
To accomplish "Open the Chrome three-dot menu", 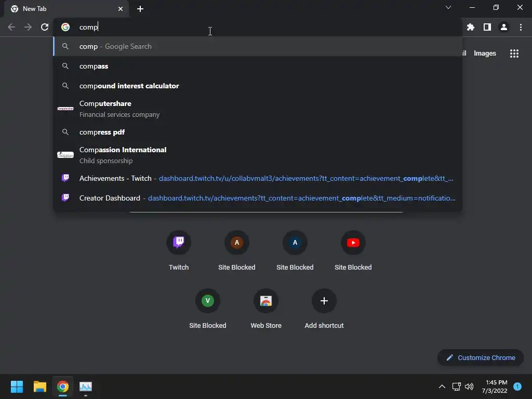I will pos(521,27).
